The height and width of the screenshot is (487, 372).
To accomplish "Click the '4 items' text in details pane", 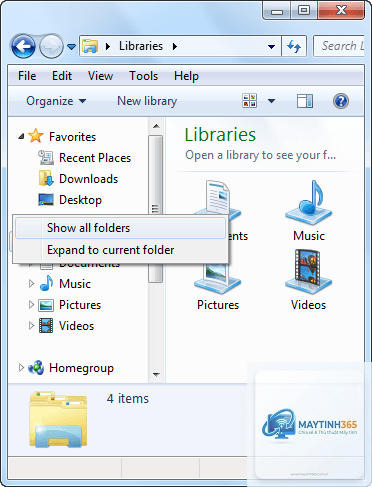I will coord(128,399).
